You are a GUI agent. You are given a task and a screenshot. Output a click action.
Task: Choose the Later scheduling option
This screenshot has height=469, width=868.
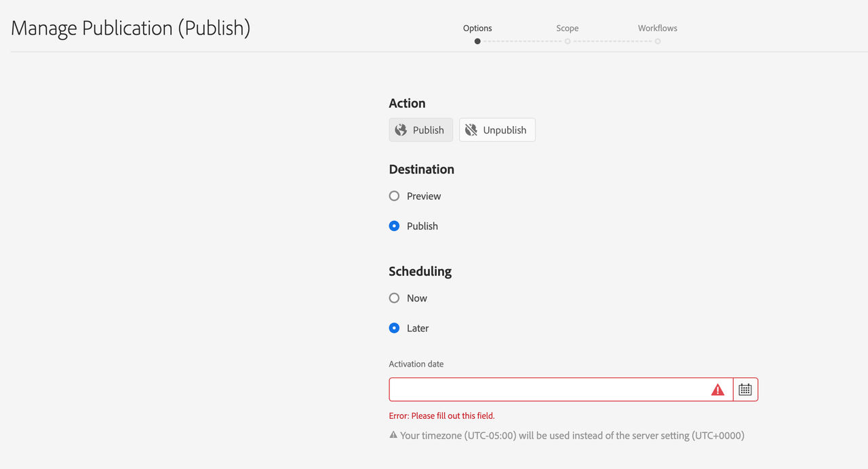point(394,328)
